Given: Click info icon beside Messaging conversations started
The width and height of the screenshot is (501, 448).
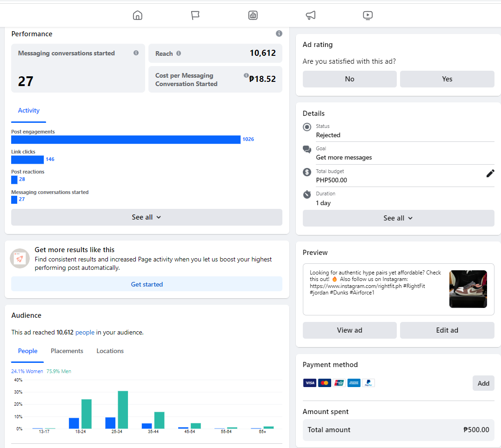Looking at the screenshot, I should tap(136, 53).
